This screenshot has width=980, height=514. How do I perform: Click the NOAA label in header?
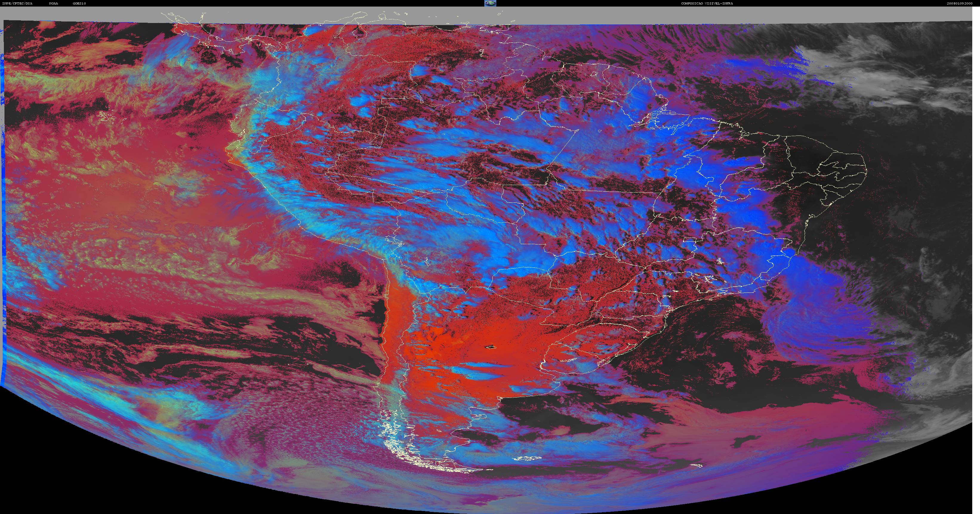point(53,3)
